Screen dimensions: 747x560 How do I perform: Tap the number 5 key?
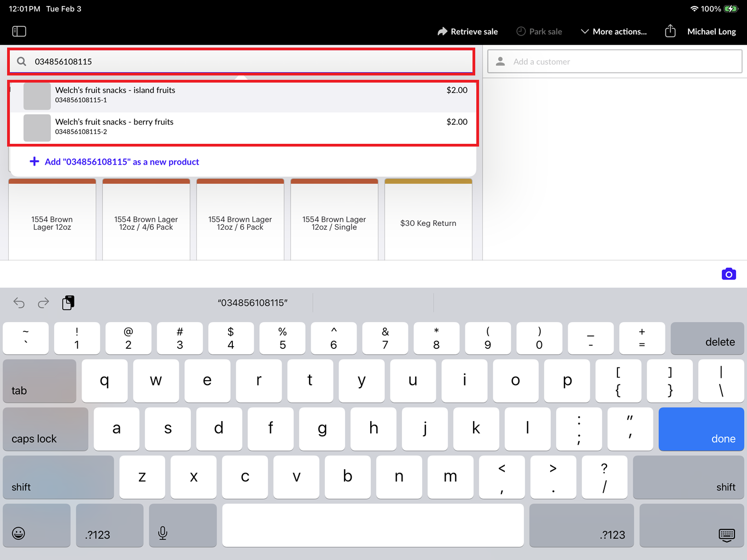click(282, 339)
